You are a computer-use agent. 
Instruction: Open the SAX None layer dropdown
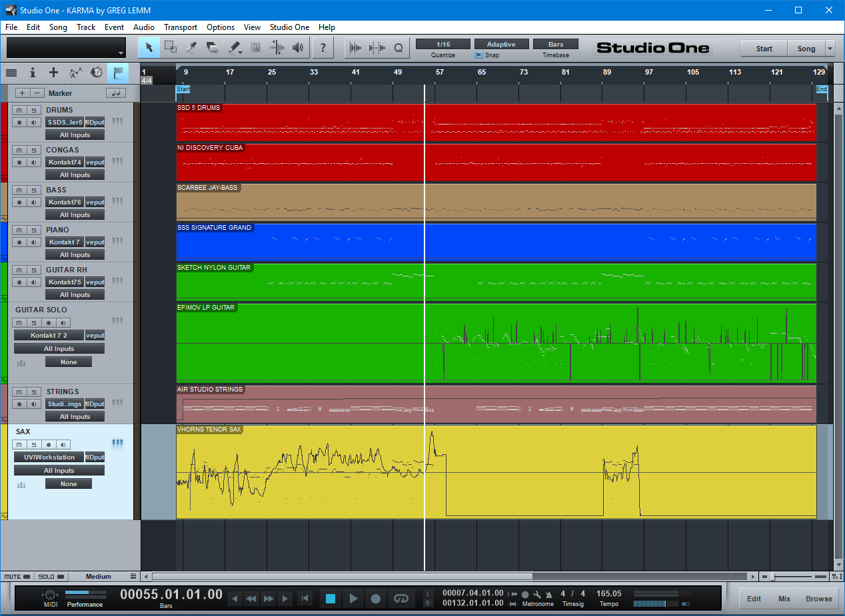(x=69, y=484)
